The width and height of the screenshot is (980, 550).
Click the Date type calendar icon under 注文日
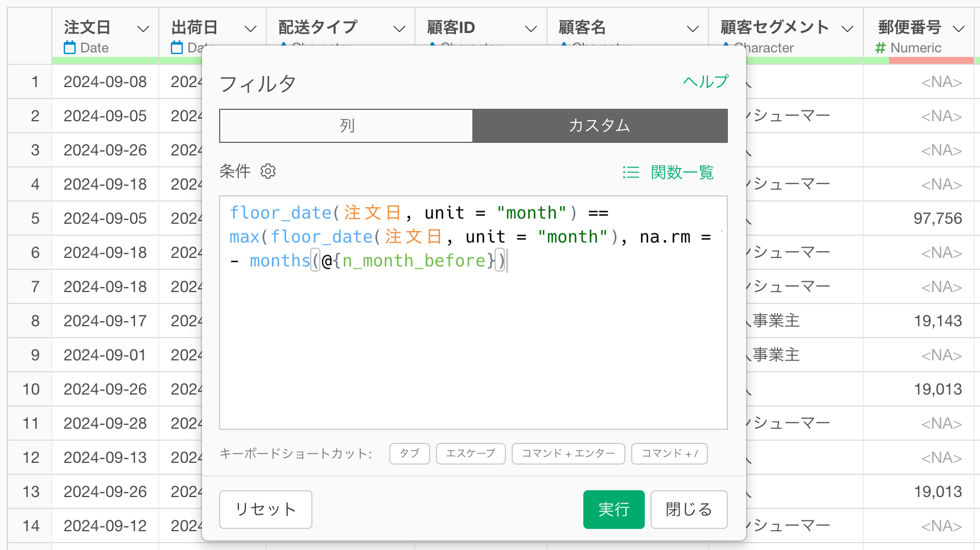(x=70, y=48)
